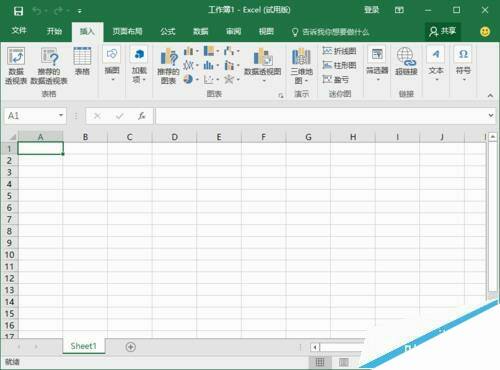
Task: Select row header 10
Action: coord(9,255)
